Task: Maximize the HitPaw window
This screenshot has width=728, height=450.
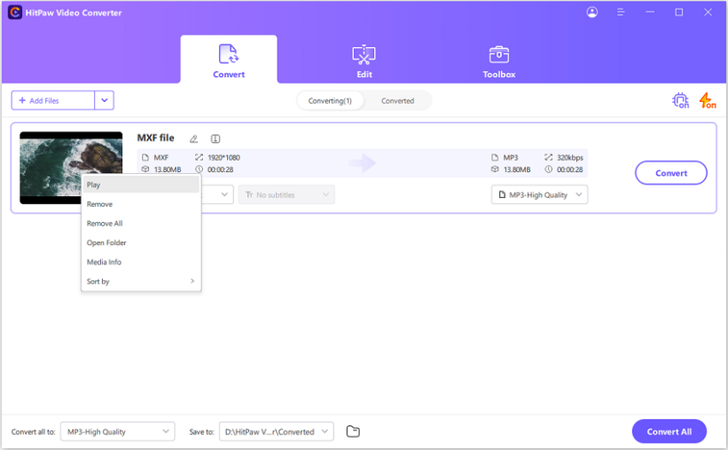Action: [x=679, y=13]
